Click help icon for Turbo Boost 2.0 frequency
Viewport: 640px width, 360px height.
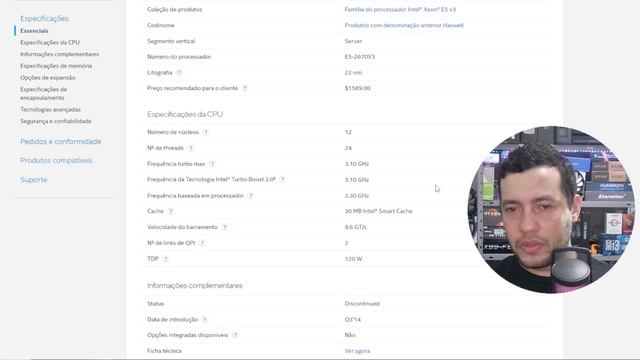tap(282, 180)
